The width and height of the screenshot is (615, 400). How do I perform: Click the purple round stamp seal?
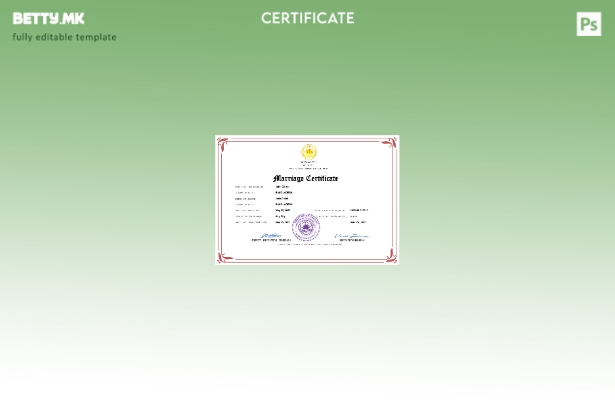tap(306, 227)
